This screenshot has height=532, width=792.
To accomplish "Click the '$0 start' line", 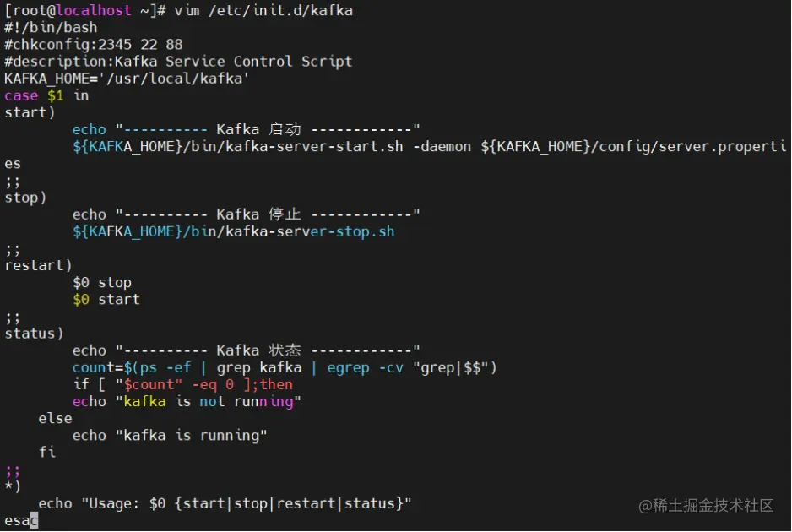I will point(106,300).
